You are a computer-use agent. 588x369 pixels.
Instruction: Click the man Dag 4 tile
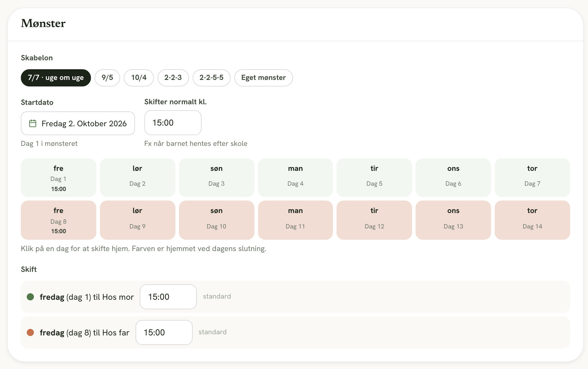295,178
